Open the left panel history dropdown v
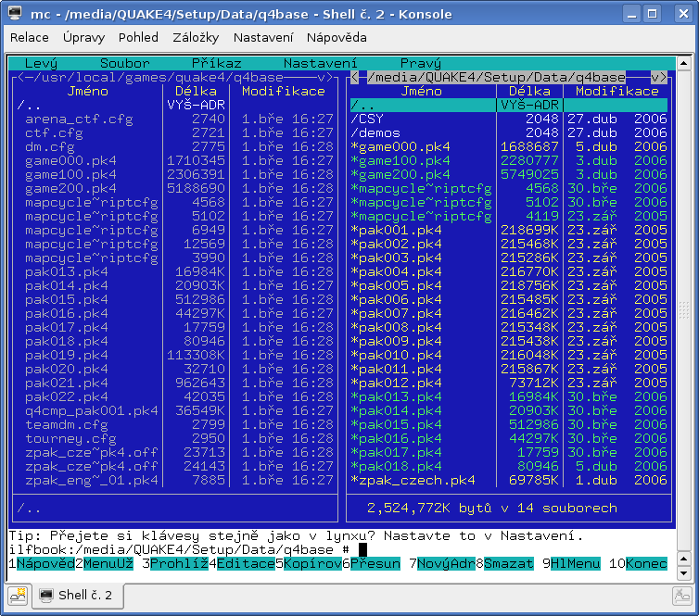Screen dimensions: 699x616 pos(321,78)
